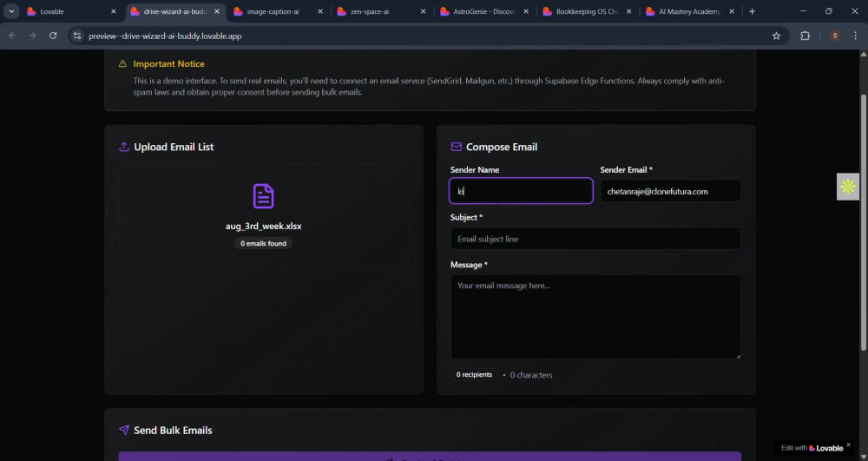Click the Important Notice warning icon

tap(123, 63)
